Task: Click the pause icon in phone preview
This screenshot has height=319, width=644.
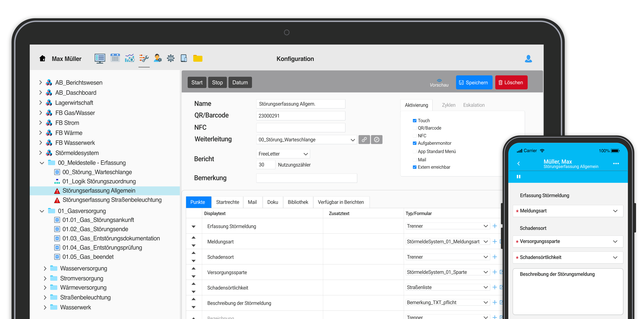Action: [519, 177]
